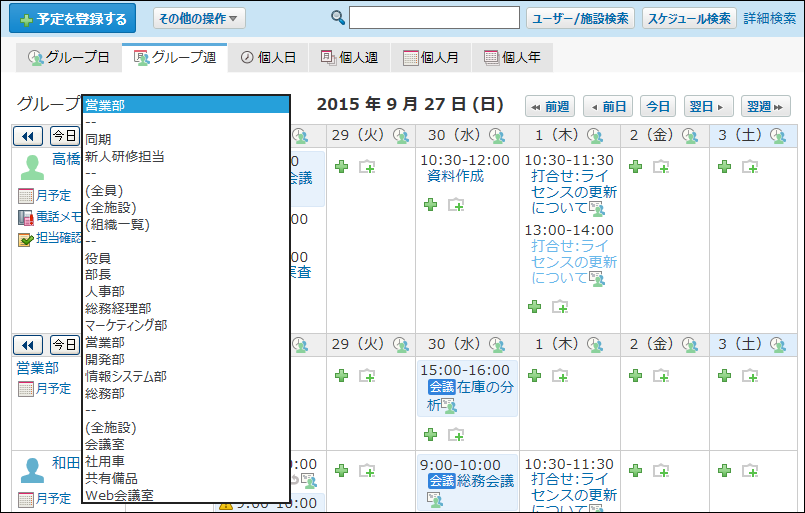Click plus icon in 営業部 row under 30 (水)
The height and width of the screenshot is (513, 805).
[x=430, y=435]
